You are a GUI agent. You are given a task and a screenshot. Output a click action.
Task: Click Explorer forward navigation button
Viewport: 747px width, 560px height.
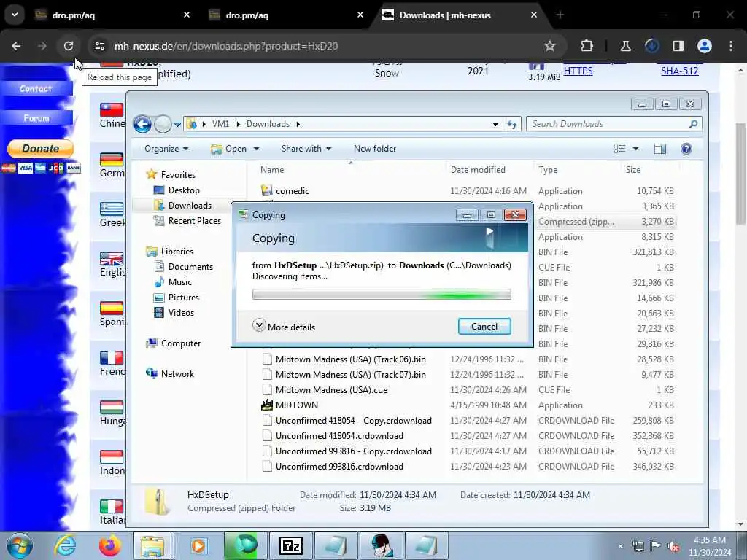click(163, 124)
